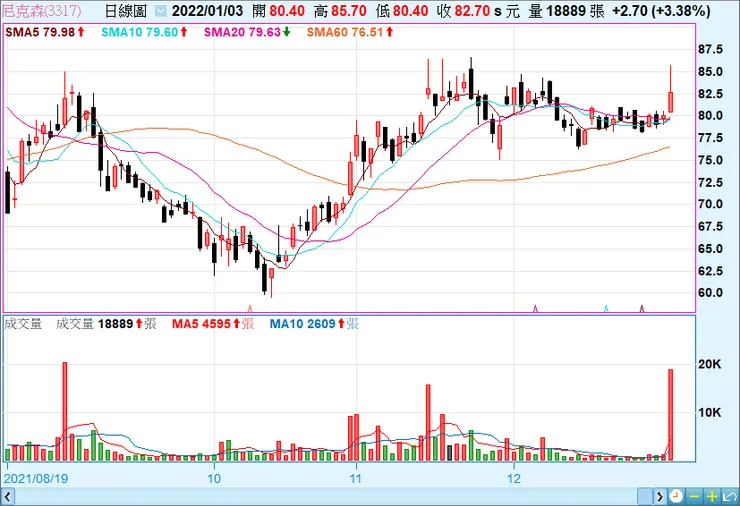
Task: Click the high price 85.70
Action: (x=349, y=11)
